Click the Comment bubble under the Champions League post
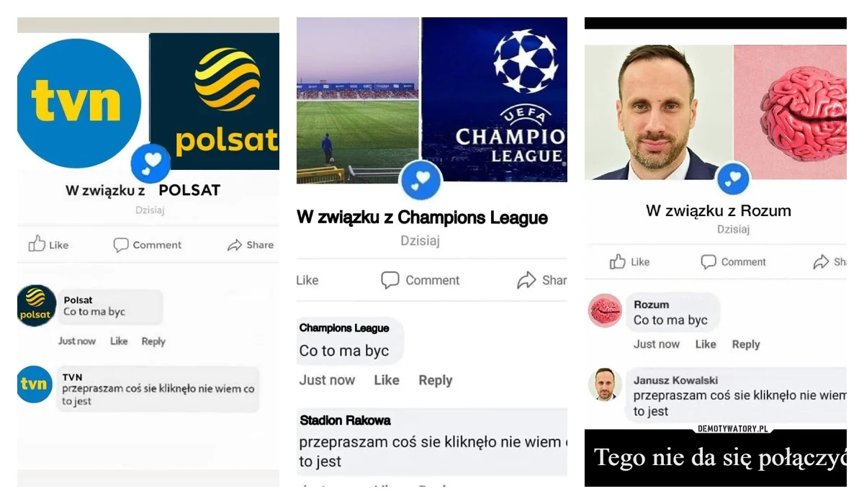 tap(390, 280)
